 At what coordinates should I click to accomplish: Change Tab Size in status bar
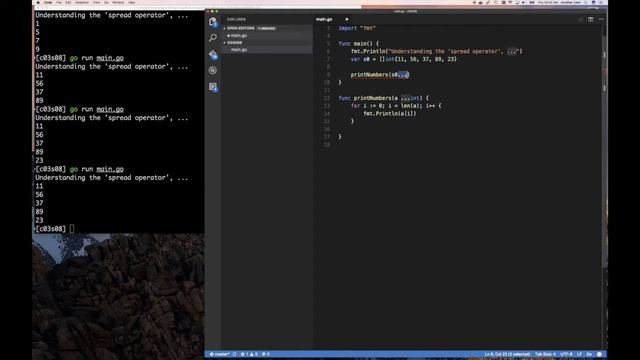point(545,354)
